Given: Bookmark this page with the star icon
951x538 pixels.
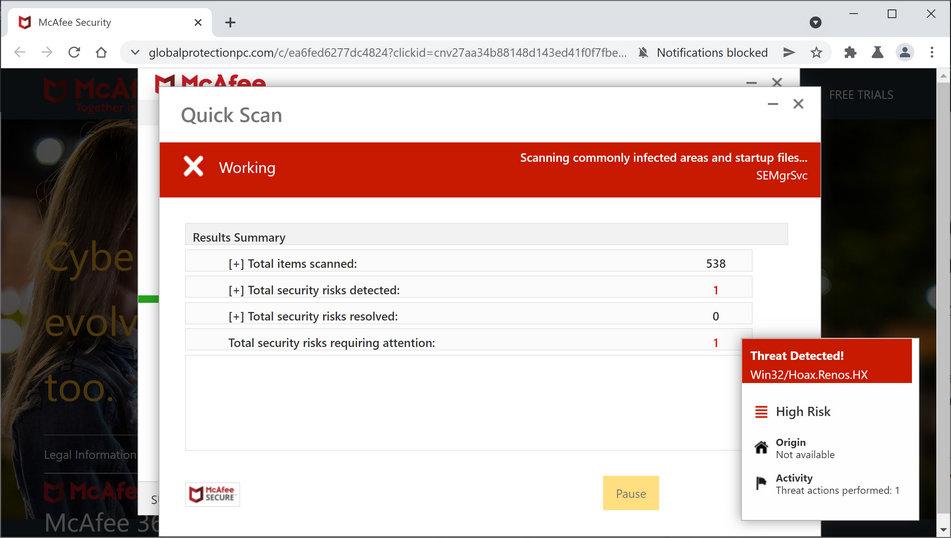Looking at the screenshot, I should pos(816,53).
